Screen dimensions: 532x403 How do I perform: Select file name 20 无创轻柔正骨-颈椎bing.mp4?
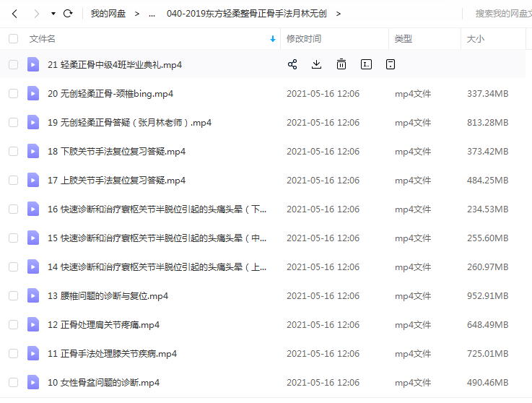coord(110,93)
